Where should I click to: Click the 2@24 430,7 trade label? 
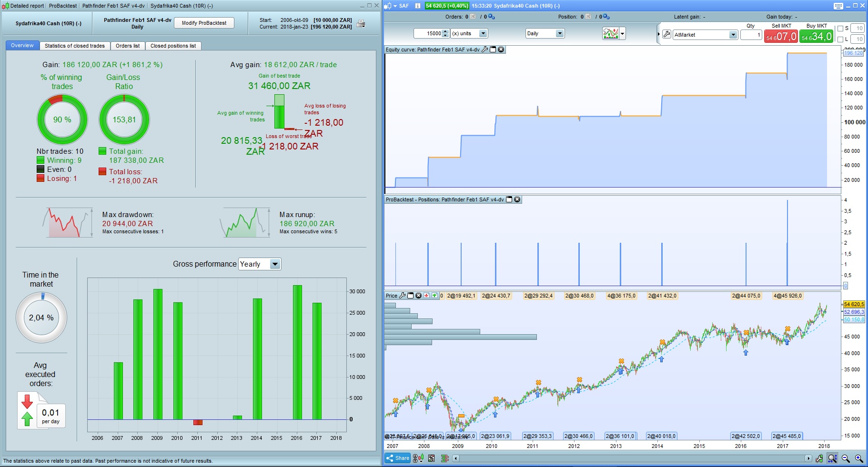pyautogui.click(x=496, y=296)
